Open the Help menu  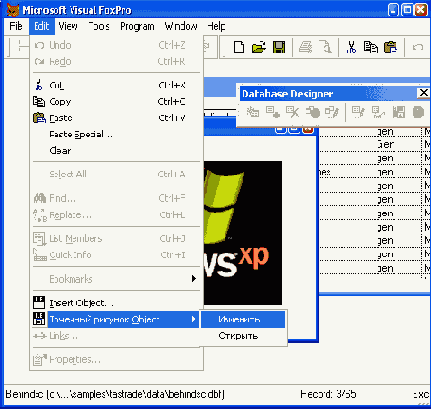click(x=216, y=26)
